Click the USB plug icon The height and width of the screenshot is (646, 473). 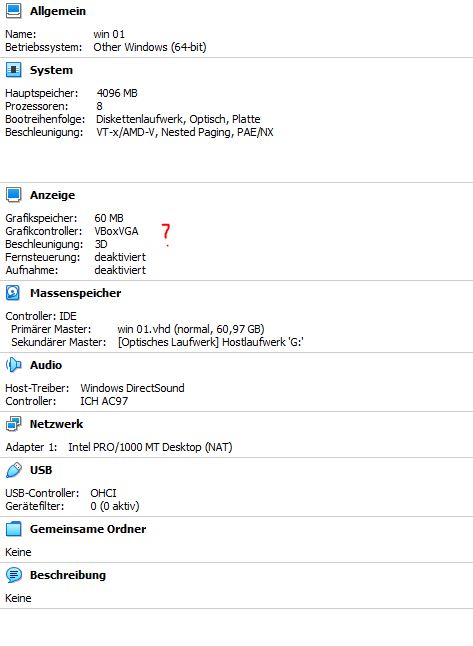click(13, 470)
